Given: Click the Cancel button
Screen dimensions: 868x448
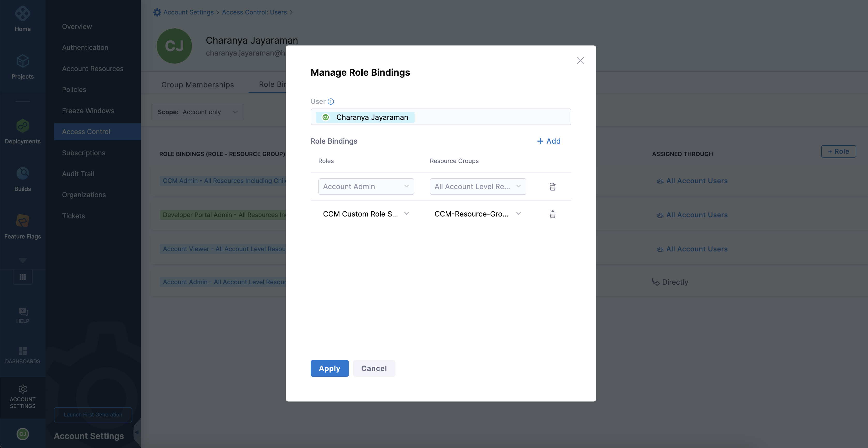Looking at the screenshot, I should coord(374,368).
